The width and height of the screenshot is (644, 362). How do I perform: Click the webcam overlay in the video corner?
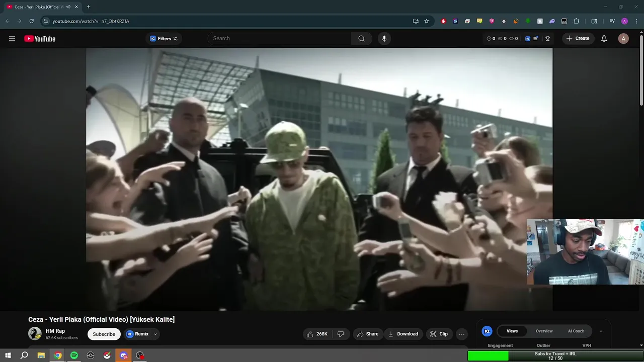[x=585, y=251]
